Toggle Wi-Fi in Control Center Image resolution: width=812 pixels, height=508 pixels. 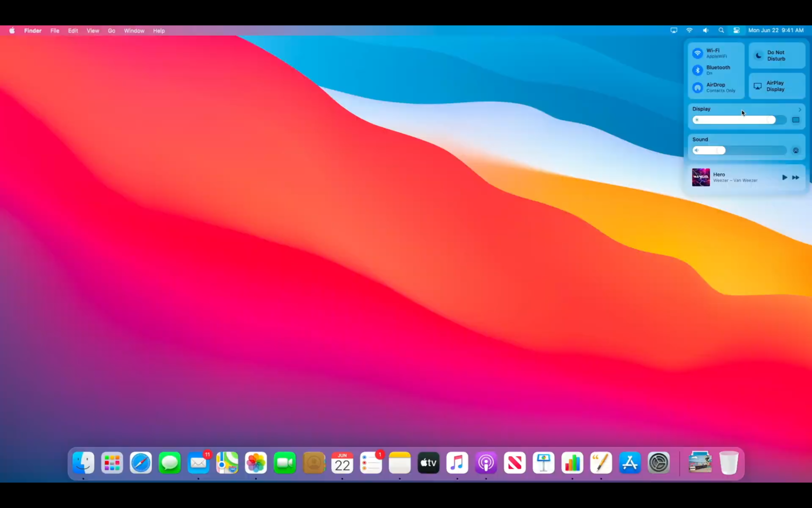(698, 53)
